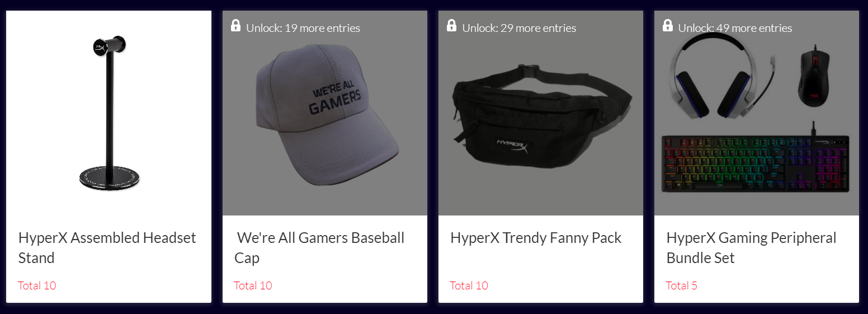This screenshot has width=868, height=314.
Task: Open HyperX Assembled Headset Stand title
Action: point(107,247)
